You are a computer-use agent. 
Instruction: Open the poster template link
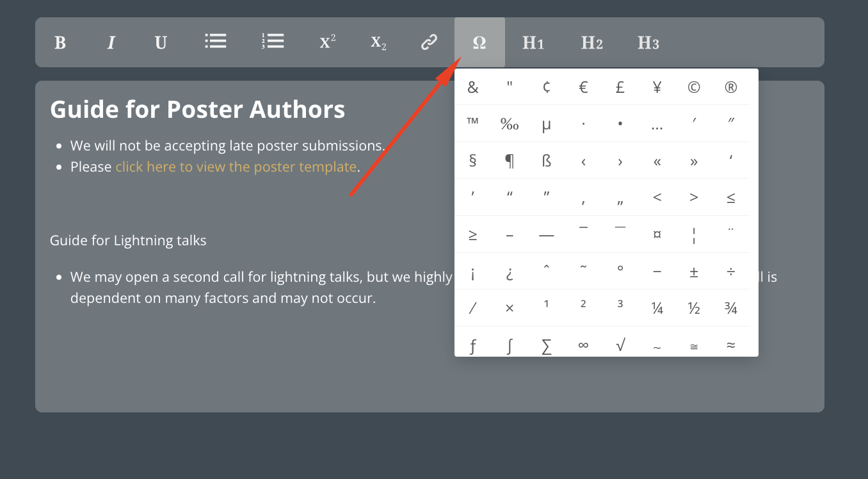tap(236, 166)
